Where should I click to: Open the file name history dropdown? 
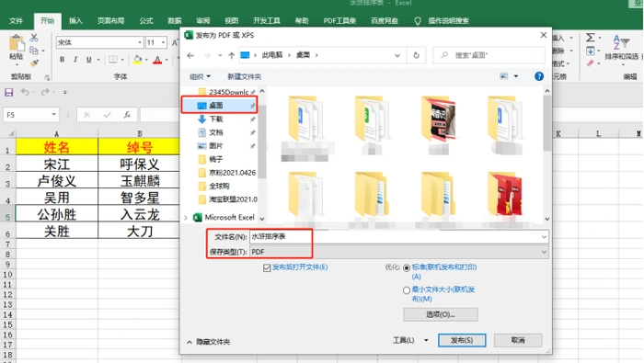tap(544, 237)
